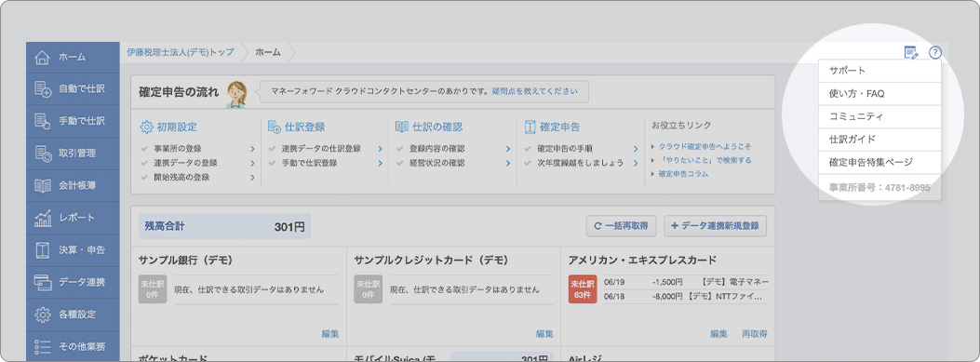Click the レポート chart icon
980x362 pixels.
[x=43, y=218]
